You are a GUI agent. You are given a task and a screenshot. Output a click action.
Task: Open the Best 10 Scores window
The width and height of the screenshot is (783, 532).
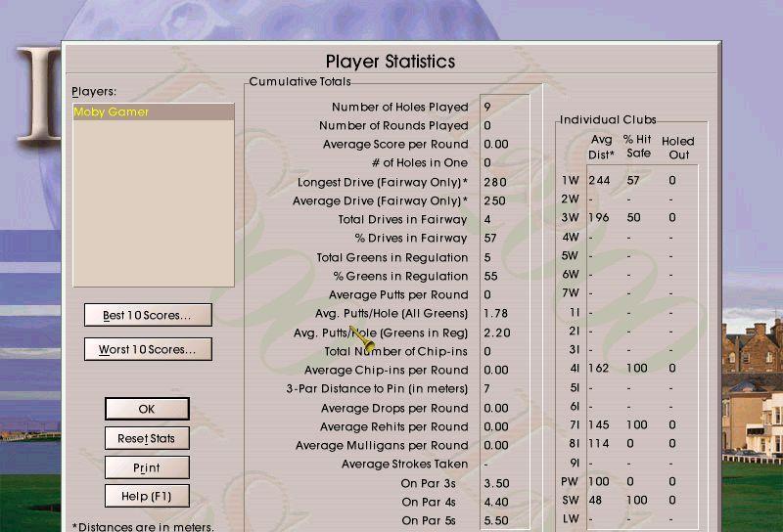148,315
